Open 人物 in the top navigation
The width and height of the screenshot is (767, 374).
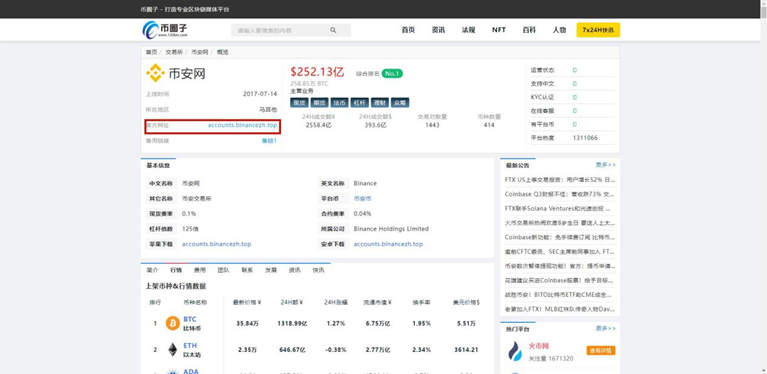click(x=560, y=30)
